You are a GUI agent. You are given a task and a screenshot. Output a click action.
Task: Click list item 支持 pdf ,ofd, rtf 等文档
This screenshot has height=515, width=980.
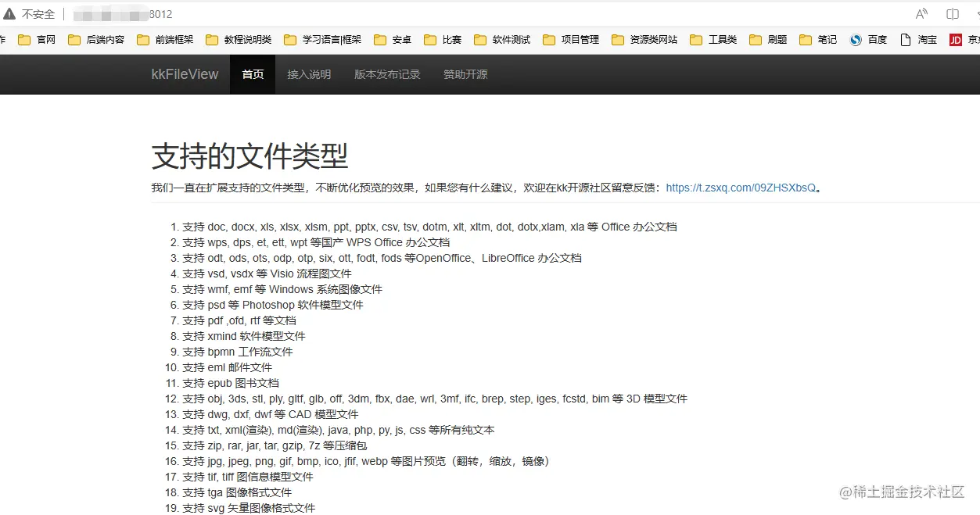[239, 320]
